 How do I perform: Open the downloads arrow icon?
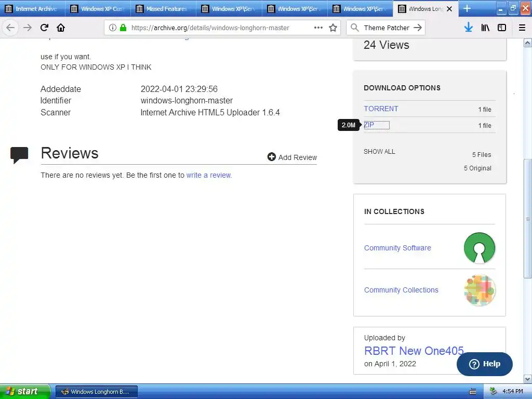469,28
